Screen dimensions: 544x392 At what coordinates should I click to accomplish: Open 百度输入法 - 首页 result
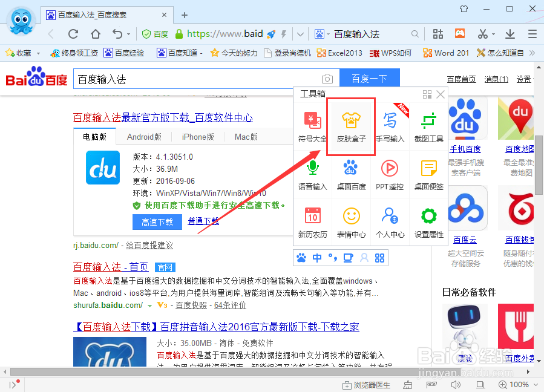point(111,267)
